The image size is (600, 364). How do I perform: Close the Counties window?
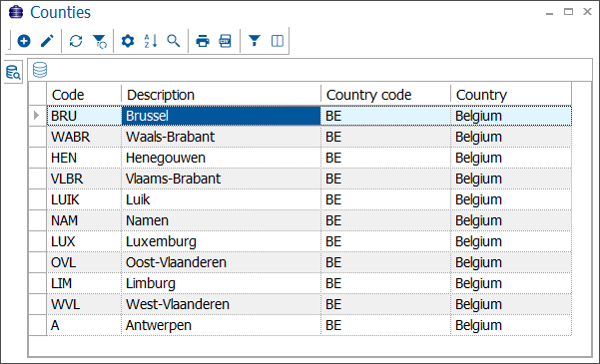click(587, 12)
